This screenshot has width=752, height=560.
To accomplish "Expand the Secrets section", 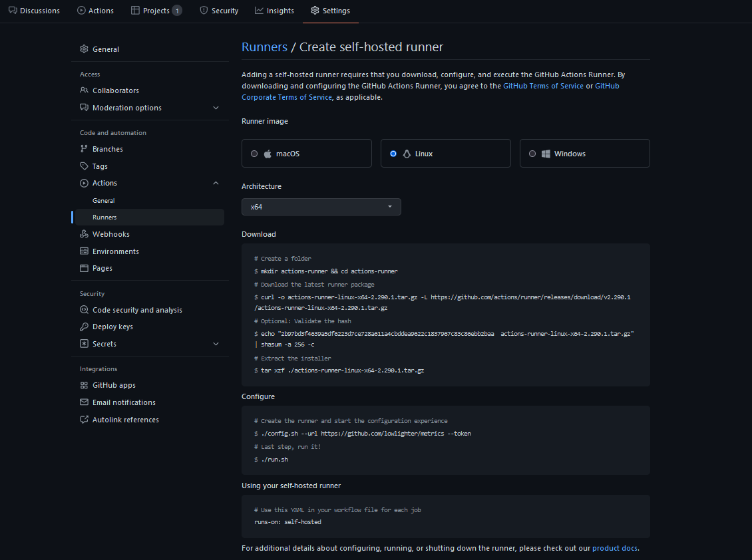I will 215,343.
